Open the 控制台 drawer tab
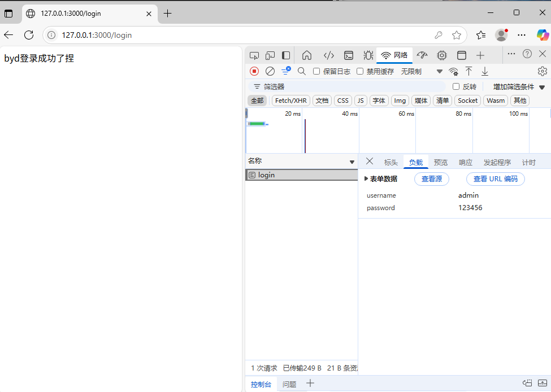 (261, 384)
